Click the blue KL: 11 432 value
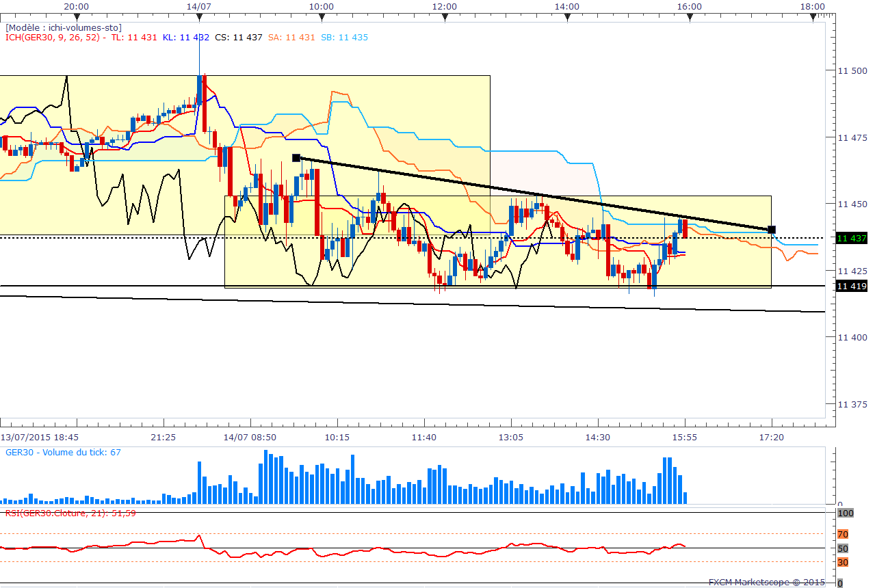 186,37
